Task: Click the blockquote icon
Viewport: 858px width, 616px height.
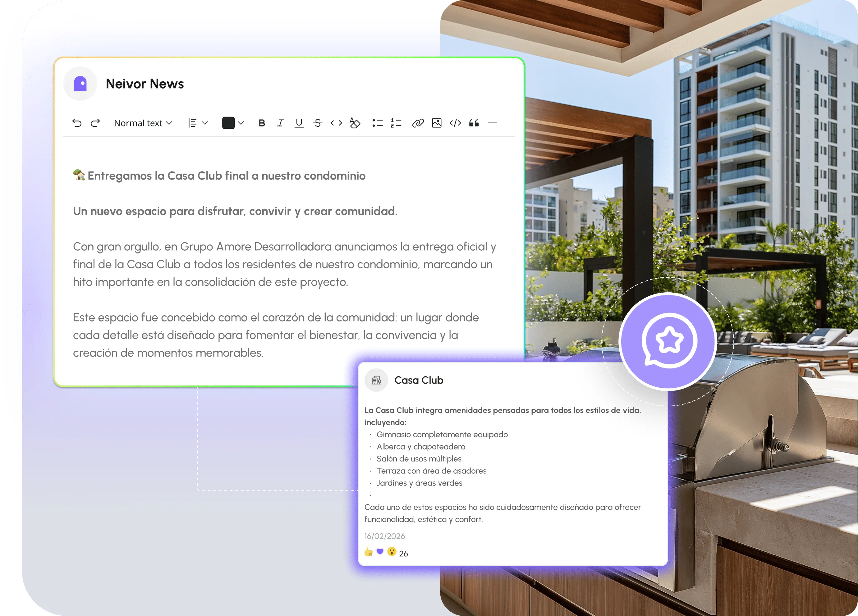Action: click(x=474, y=123)
